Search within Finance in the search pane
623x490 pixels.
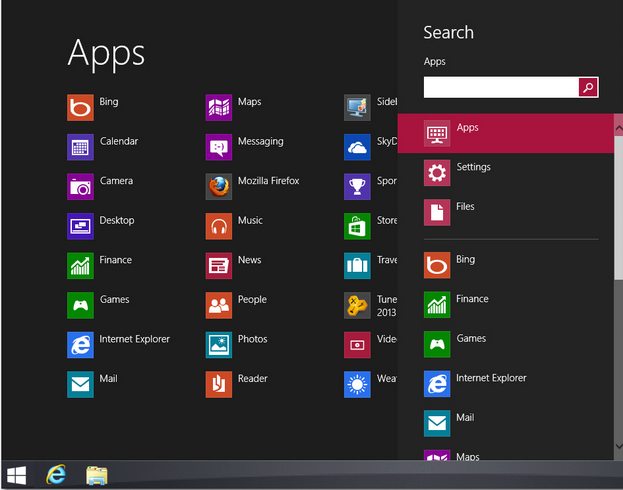click(506, 304)
